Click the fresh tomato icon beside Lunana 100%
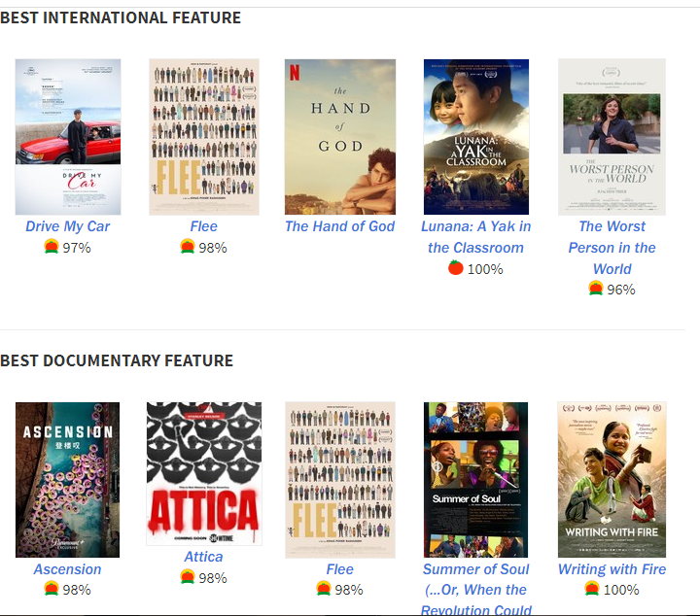Viewport: 700px width, 616px height. [455, 267]
